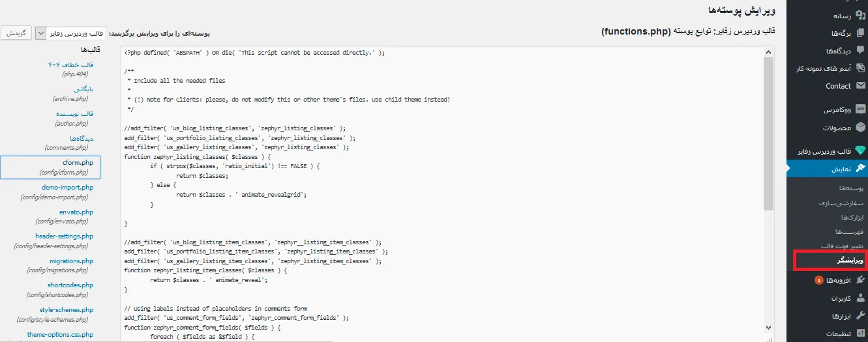The width and height of the screenshot is (868, 342).
Task: Click the WooCommerce (ووکامرس) icon
Action: 860,110
